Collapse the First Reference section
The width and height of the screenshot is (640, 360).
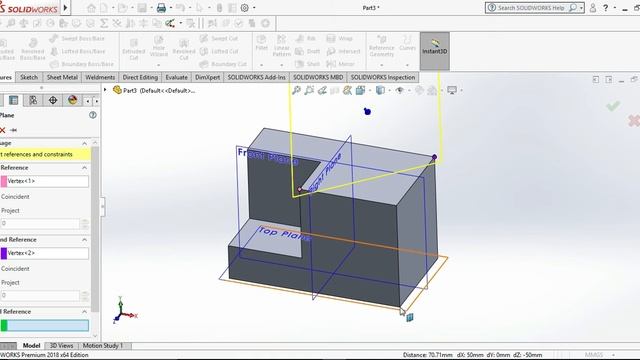click(84, 168)
